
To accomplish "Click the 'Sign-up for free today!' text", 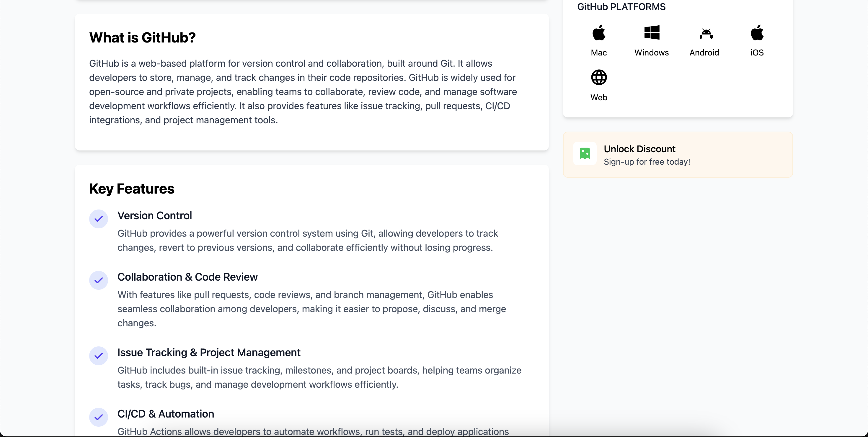I will coord(647,162).
